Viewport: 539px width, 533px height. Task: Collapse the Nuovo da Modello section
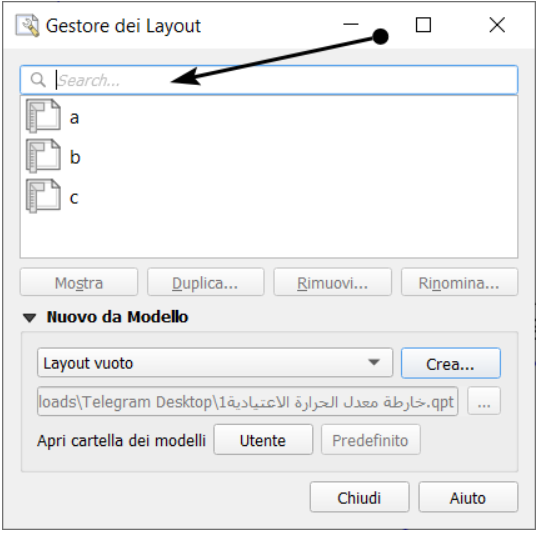30,317
